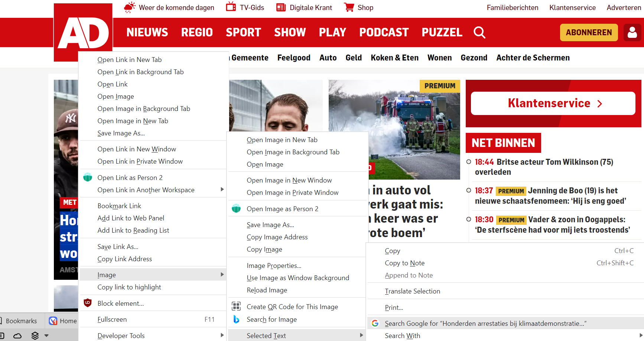The width and height of the screenshot is (644, 341).
Task: Click the Person 2 avatar beside Open Image
Action: (x=236, y=209)
